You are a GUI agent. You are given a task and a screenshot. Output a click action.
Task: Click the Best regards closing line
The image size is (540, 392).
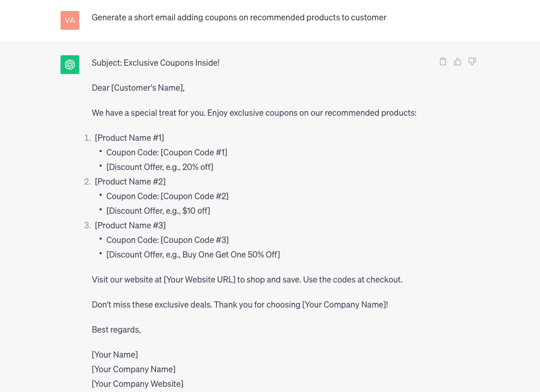[116, 329]
